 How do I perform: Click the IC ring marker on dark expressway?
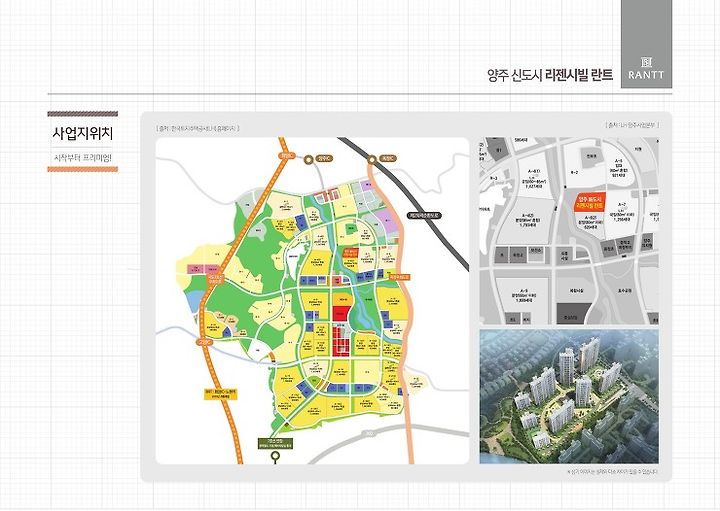click(x=372, y=159)
